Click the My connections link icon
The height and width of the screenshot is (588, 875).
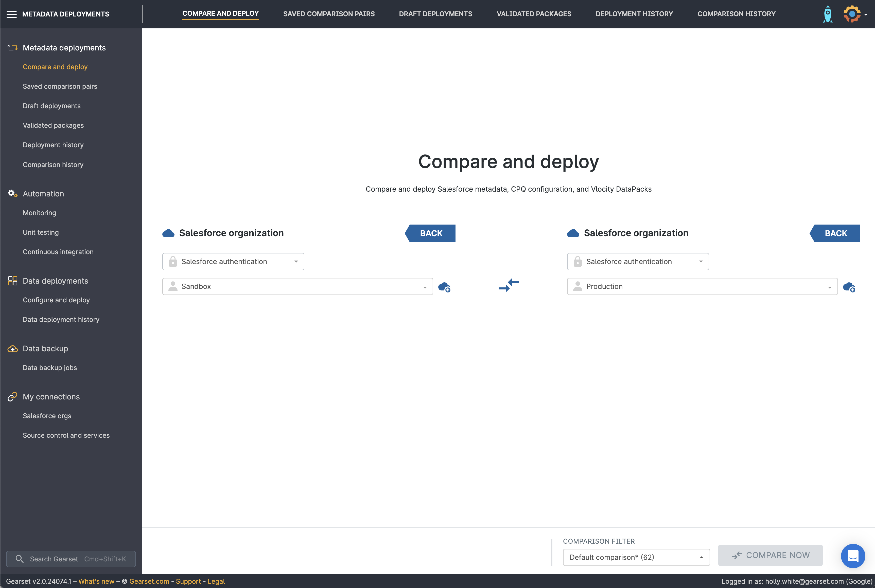tap(12, 397)
